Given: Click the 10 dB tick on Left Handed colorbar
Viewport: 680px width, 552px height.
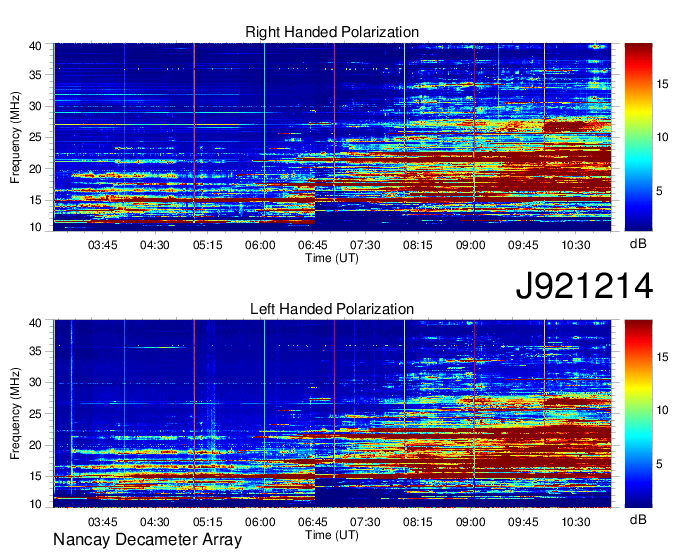Looking at the screenshot, I should (x=662, y=410).
